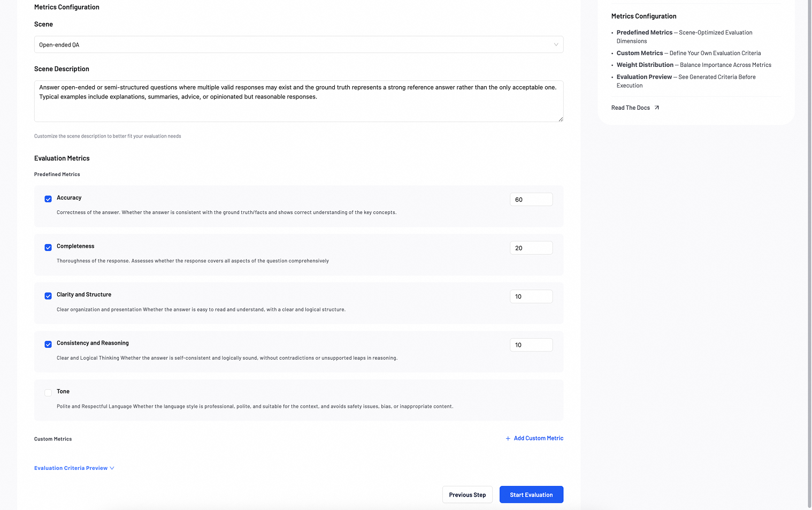Click the Accuracy description starting 'Correctness of the answer'
This screenshot has width=812, height=510.
click(x=227, y=212)
